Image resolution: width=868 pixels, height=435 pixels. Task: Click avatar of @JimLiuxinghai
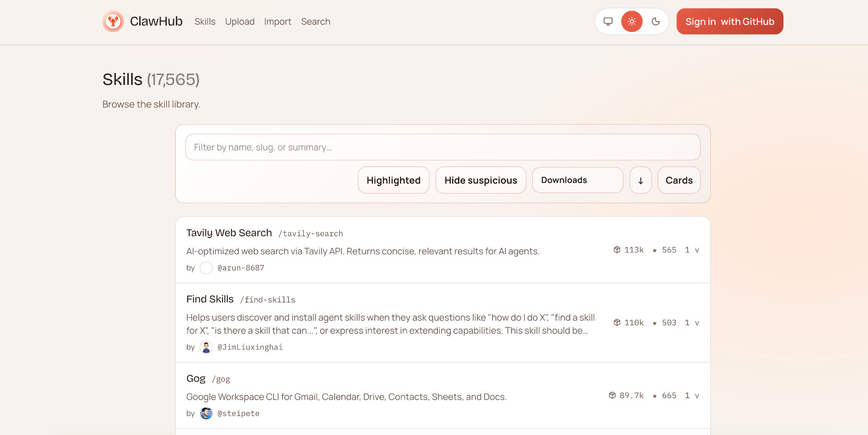(x=206, y=347)
